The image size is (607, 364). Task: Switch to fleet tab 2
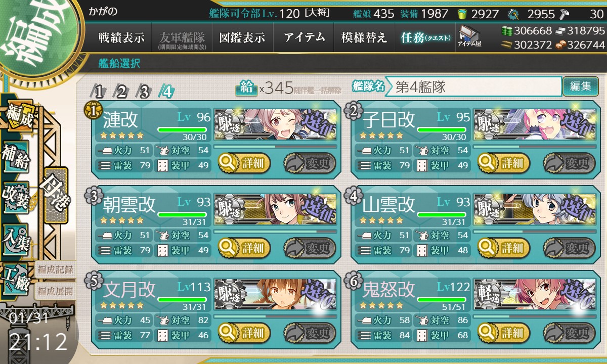122,92
